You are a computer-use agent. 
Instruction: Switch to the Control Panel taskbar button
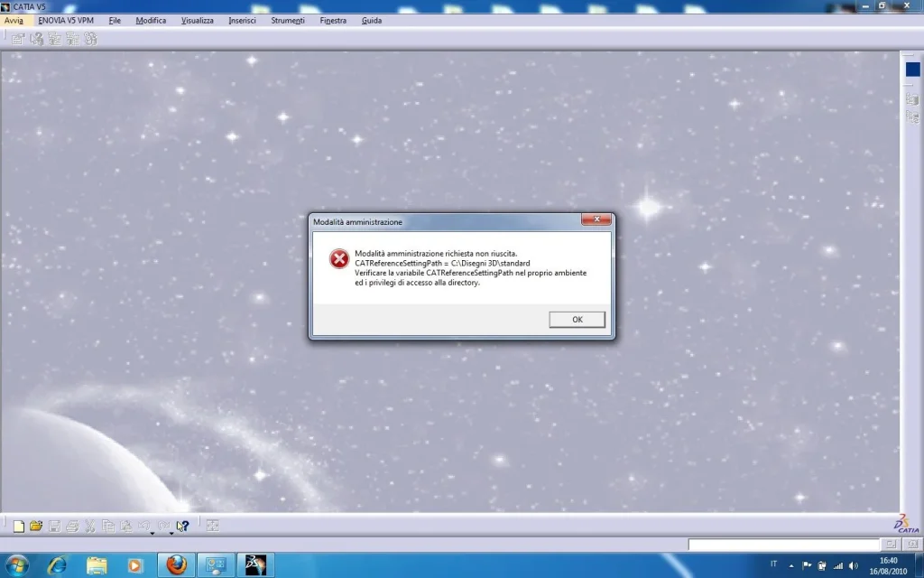pyautogui.click(x=216, y=565)
